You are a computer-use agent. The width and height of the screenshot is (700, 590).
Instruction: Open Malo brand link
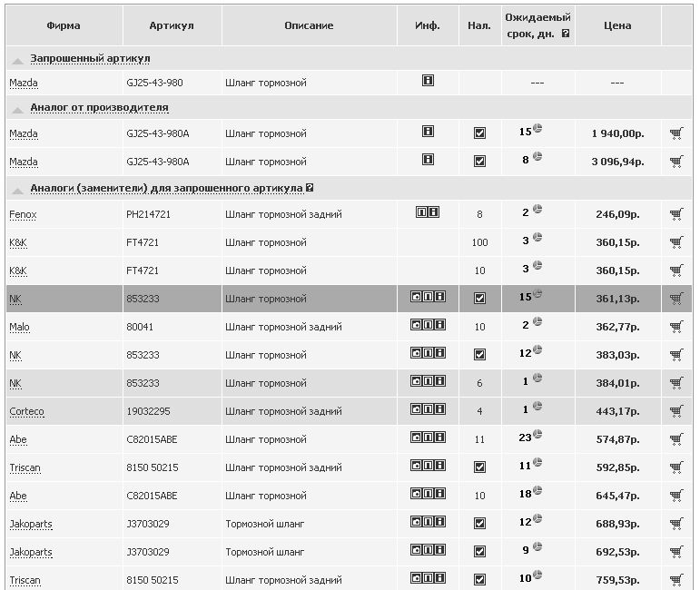[x=19, y=327]
